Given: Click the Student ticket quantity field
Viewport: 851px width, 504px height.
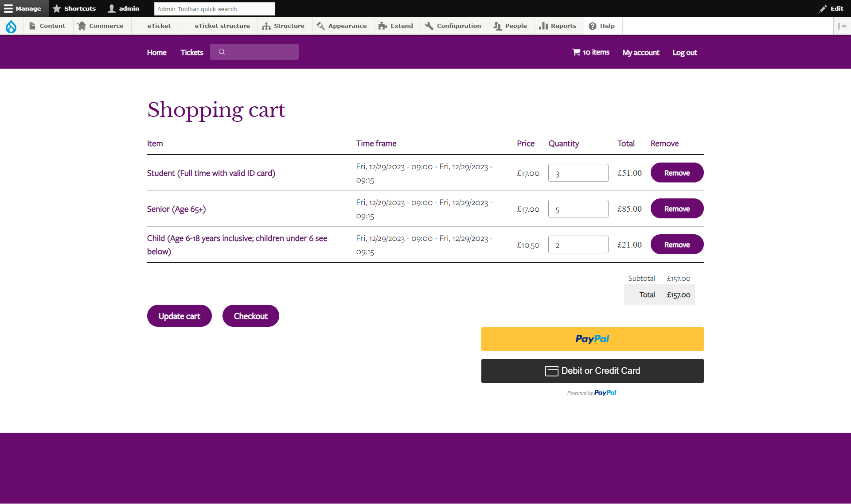Looking at the screenshot, I should click(x=578, y=173).
